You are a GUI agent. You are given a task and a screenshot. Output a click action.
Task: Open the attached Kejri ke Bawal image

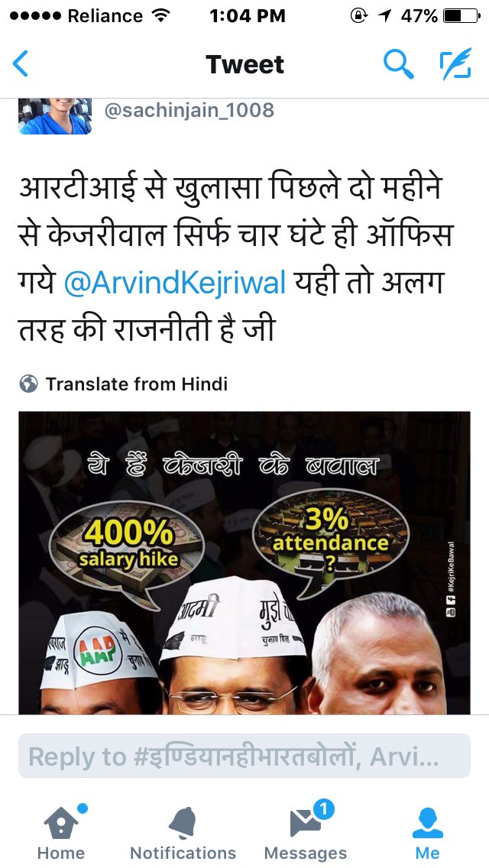(x=244, y=562)
